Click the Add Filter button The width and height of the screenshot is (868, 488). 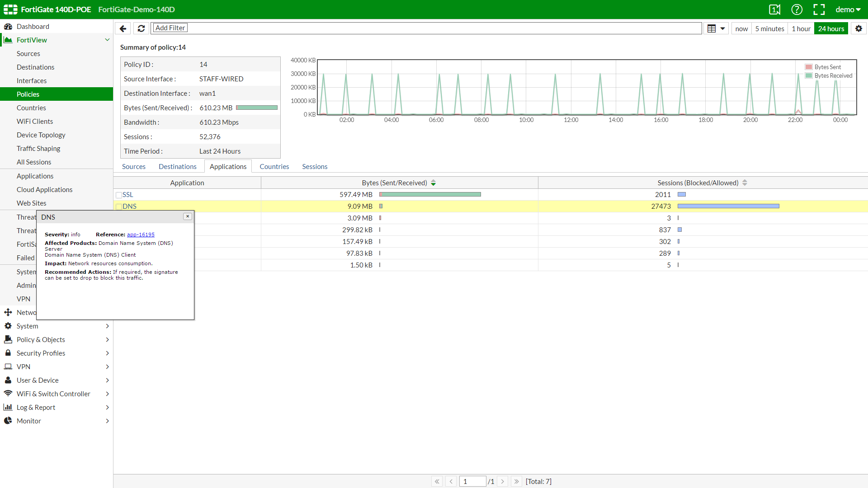[x=170, y=28]
